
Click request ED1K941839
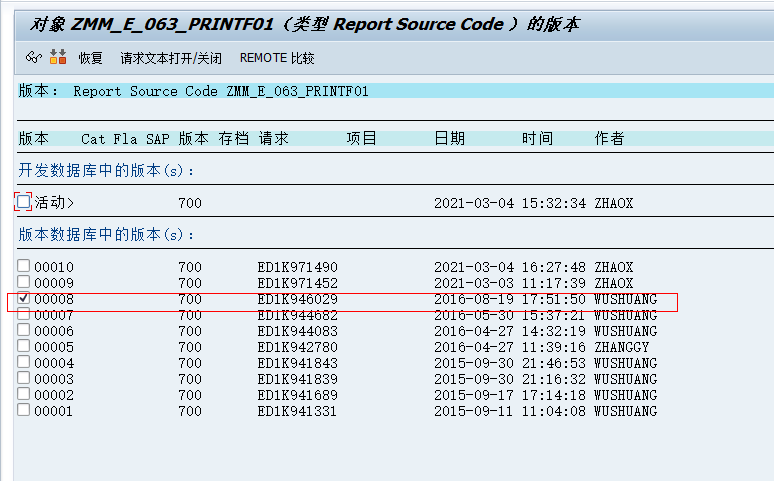[298, 379]
